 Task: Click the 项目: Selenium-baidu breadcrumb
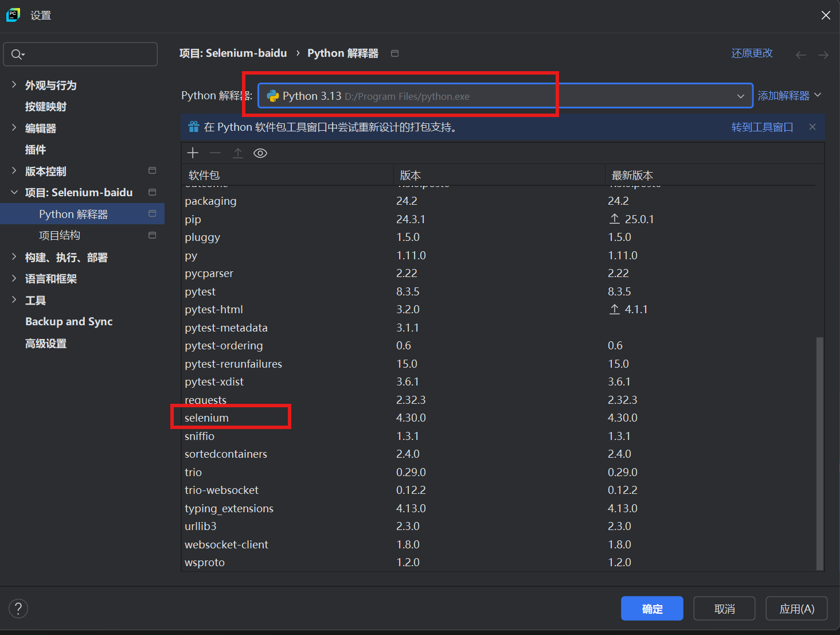(x=233, y=53)
